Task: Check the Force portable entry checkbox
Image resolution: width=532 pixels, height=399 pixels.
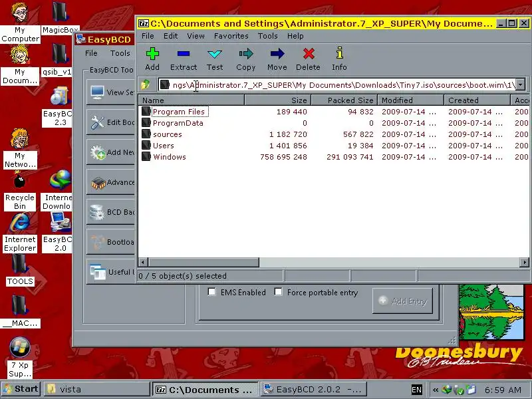Action: [x=278, y=292]
